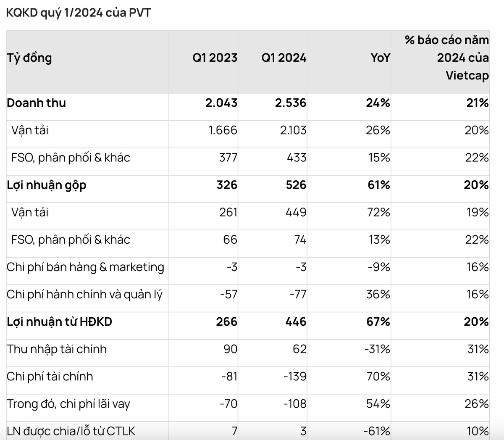
Task: Select 'Trong đó, chi phí lãi vay' label
Action: [x=68, y=404]
